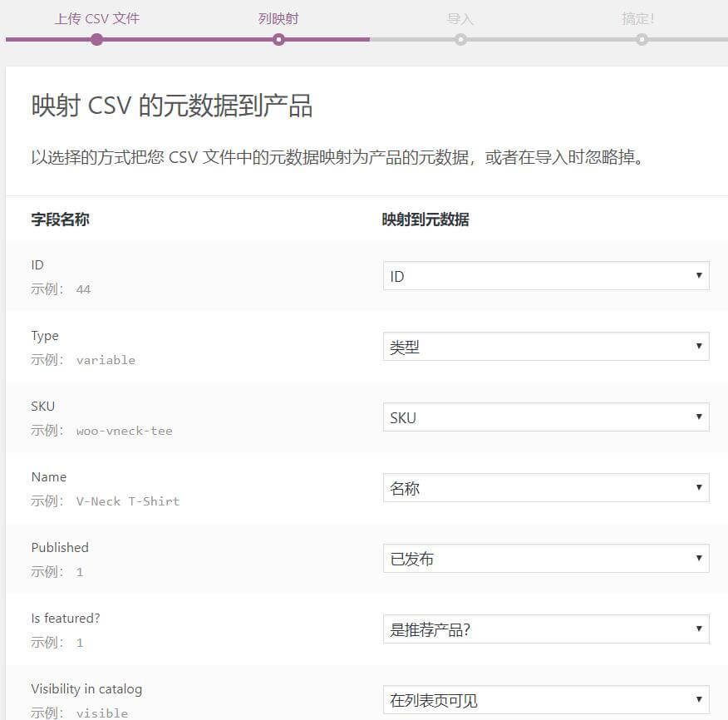
Task: Click the 映射到元数据 column header
Action: 425,219
